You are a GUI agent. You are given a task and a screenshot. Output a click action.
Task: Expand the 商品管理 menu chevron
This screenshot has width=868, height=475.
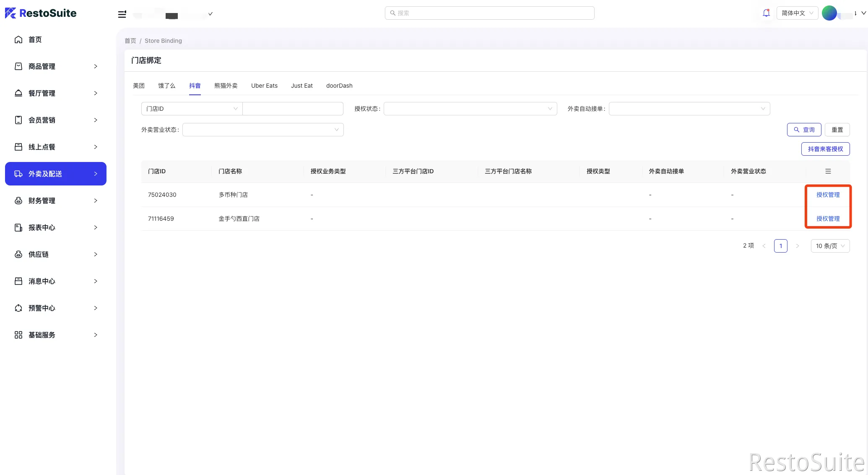[96, 66]
